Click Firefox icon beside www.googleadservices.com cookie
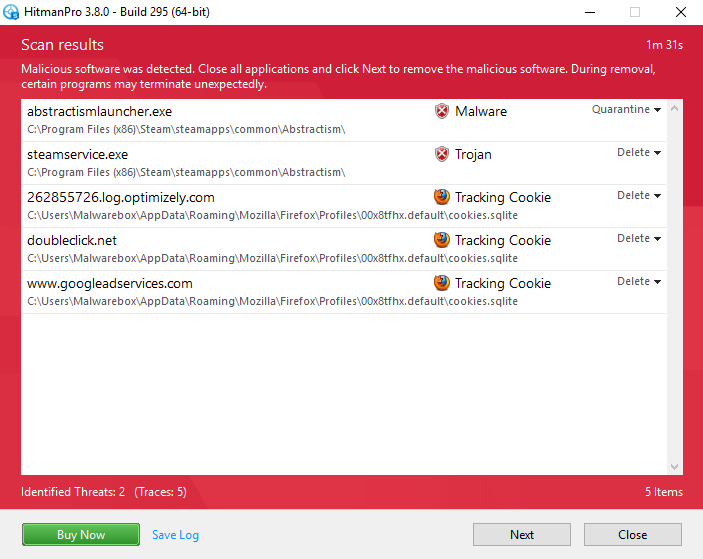The height and width of the screenshot is (559, 703). tap(442, 283)
